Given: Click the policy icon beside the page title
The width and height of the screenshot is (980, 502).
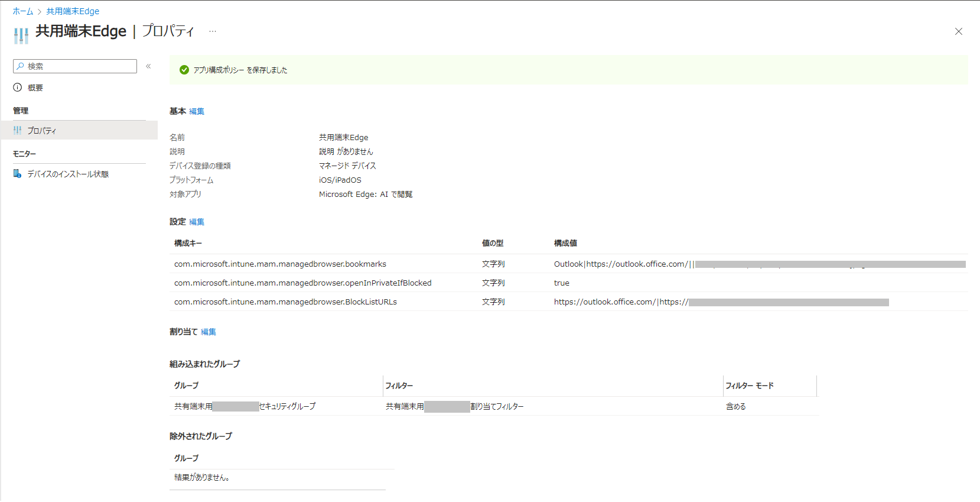Looking at the screenshot, I should tap(21, 35).
